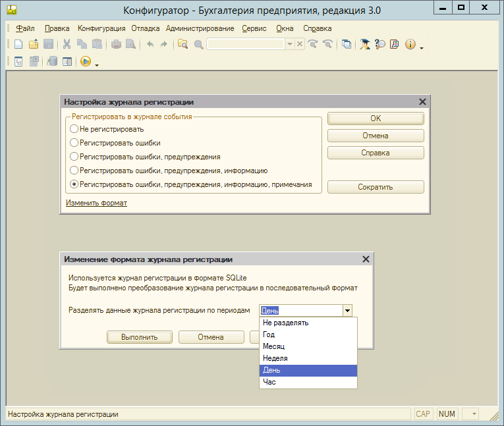Click the Find magnifier icon

pyautogui.click(x=199, y=44)
